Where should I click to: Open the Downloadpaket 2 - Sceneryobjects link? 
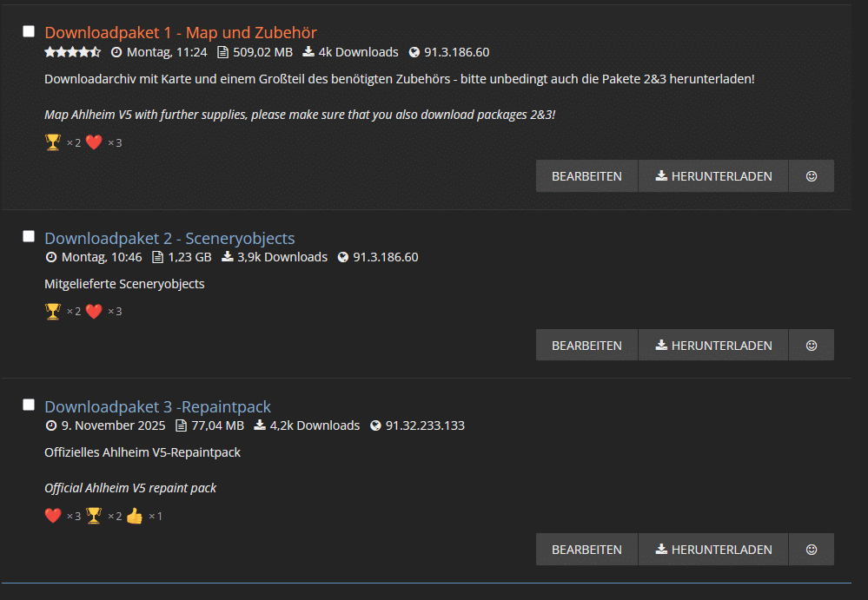(169, 238)
